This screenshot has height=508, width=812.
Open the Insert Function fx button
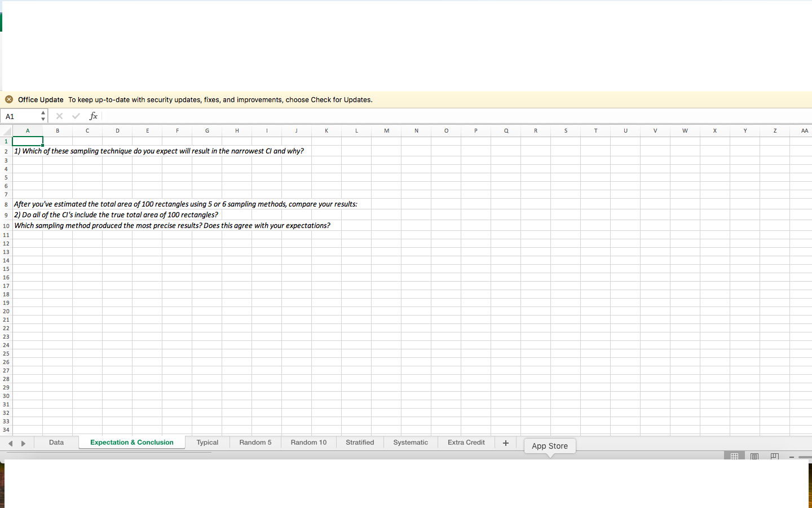pos(94,116)
